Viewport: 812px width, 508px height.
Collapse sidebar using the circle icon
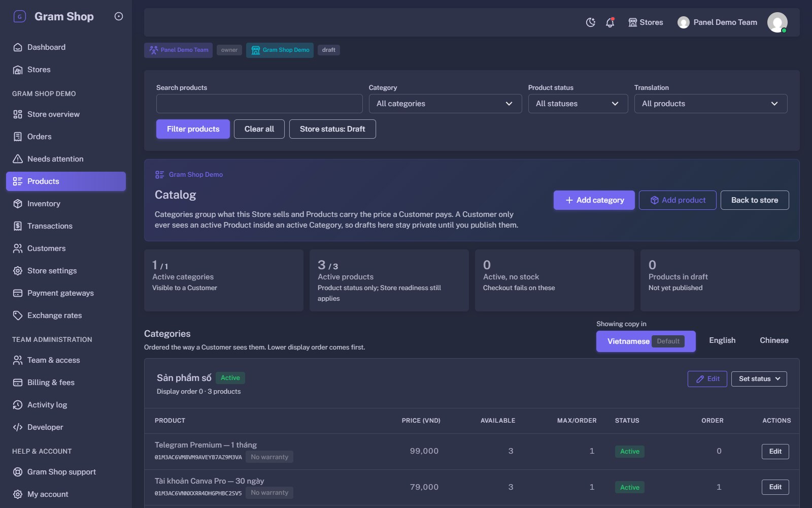119,16
